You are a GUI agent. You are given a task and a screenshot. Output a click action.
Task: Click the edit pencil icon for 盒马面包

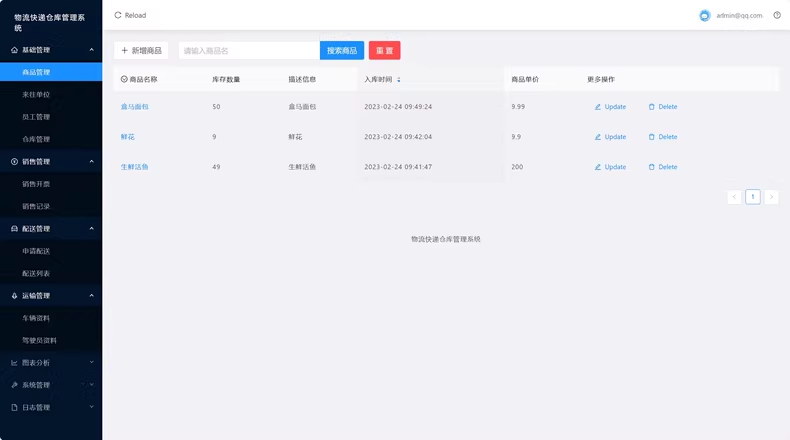(598, 107)
